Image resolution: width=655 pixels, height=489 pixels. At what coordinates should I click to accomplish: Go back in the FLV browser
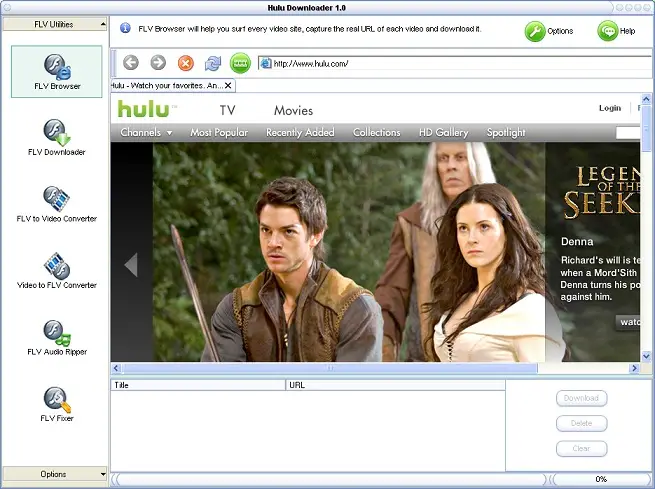point(131,63)
